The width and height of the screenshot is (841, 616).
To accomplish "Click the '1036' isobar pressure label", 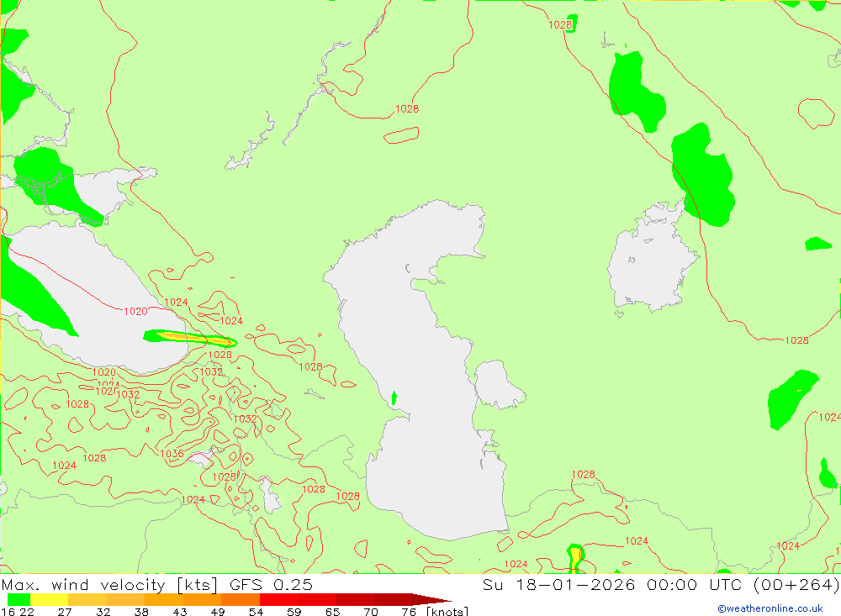I will (172, 454).
